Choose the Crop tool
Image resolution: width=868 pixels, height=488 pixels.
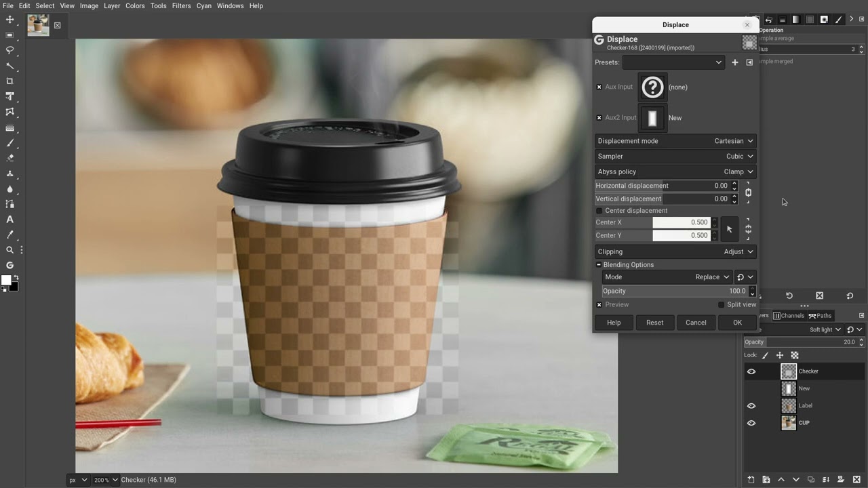[9, 81]
